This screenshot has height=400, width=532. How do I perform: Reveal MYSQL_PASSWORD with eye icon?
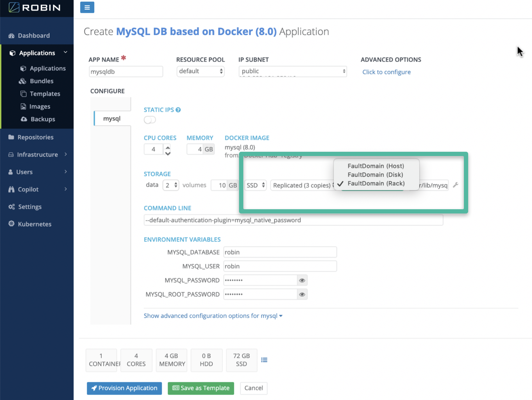[302, 280]
